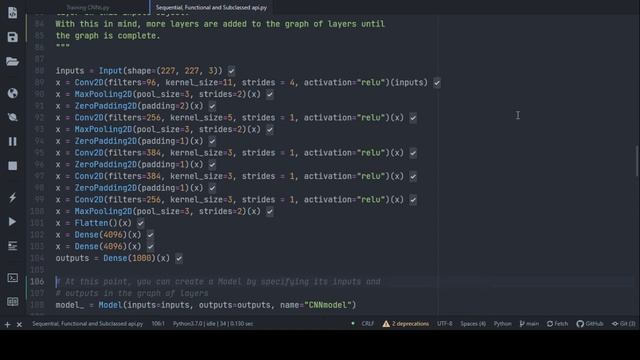The width and height of the screenshot is (640, 360).
Task: Click the editor vertical scrollbar thumb
Action: pos(637,161)
